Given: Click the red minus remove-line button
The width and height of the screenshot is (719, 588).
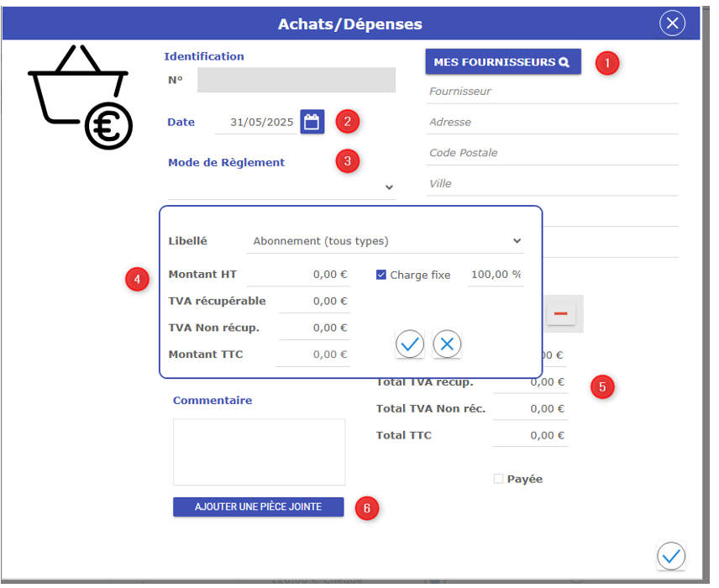Looking at the screenshot, I should point(560,313).
